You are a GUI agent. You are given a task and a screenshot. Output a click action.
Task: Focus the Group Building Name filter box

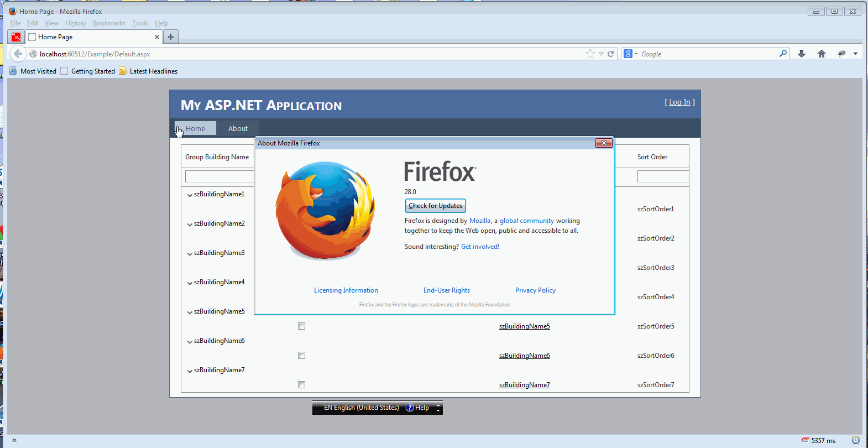(219, 176)
